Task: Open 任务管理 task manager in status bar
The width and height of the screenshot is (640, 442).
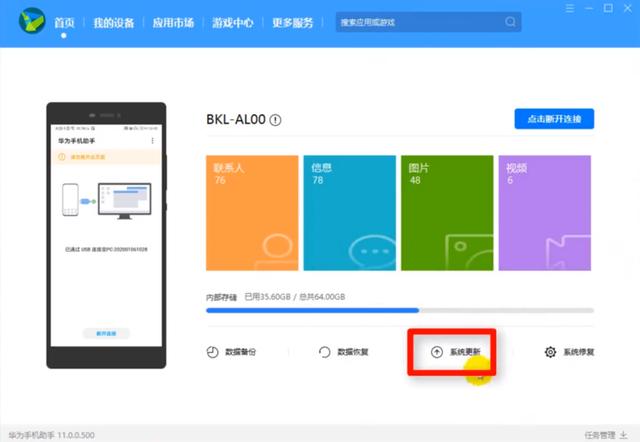Action: point(600,435)
